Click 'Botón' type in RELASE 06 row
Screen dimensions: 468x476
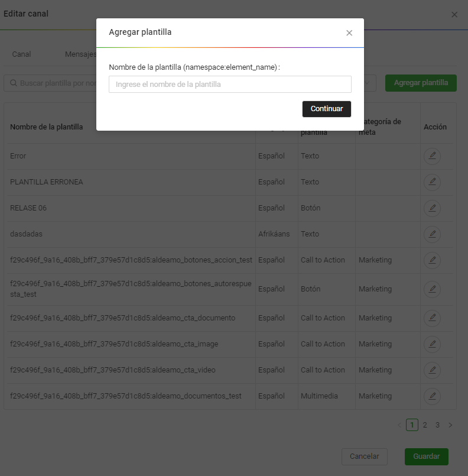310,208
